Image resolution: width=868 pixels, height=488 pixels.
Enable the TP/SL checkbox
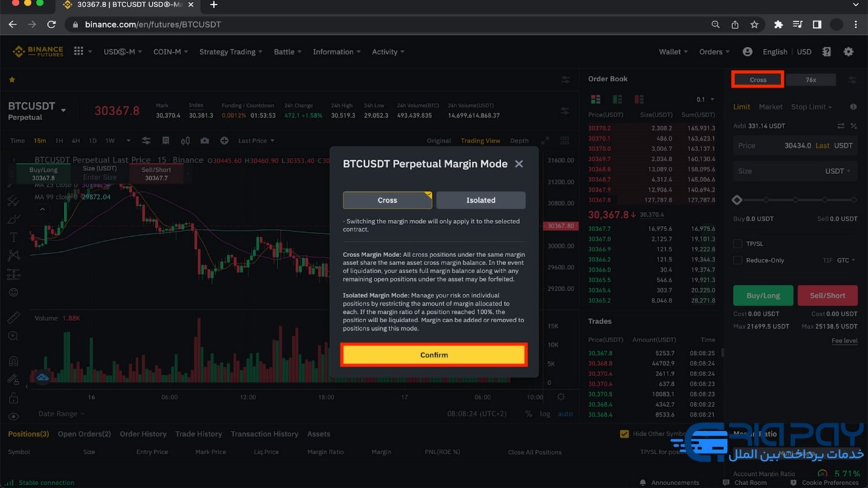tap(737, 243)
